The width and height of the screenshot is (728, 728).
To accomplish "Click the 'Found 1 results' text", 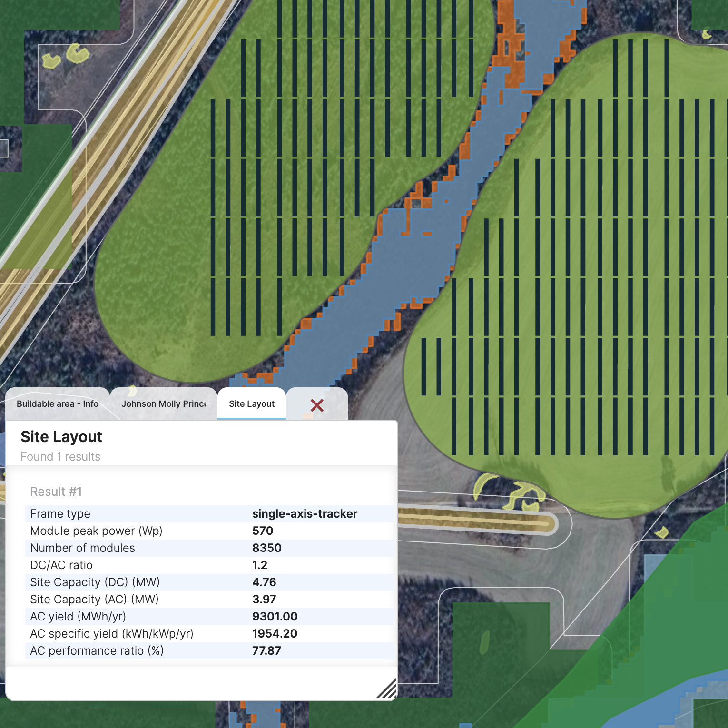I will coord(60,457).
